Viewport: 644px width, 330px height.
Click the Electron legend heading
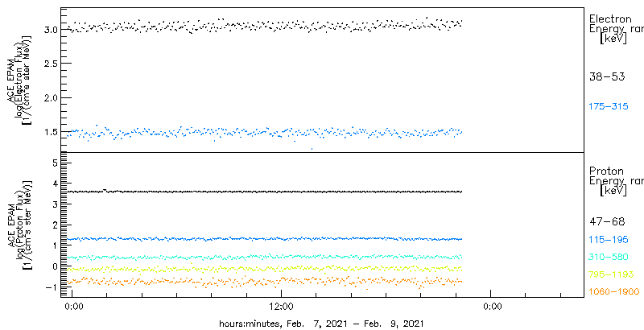pos(610,19)
